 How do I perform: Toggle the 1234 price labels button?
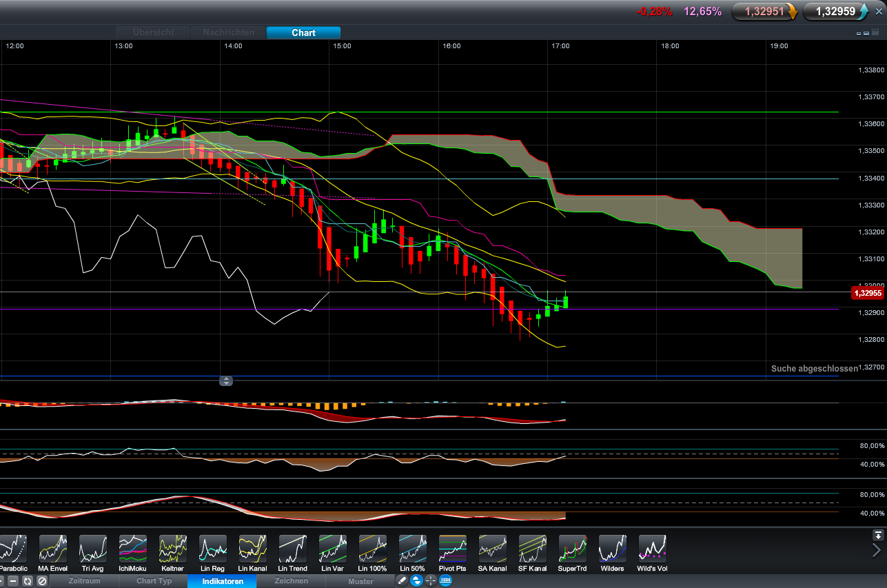[x=445, y=581]
